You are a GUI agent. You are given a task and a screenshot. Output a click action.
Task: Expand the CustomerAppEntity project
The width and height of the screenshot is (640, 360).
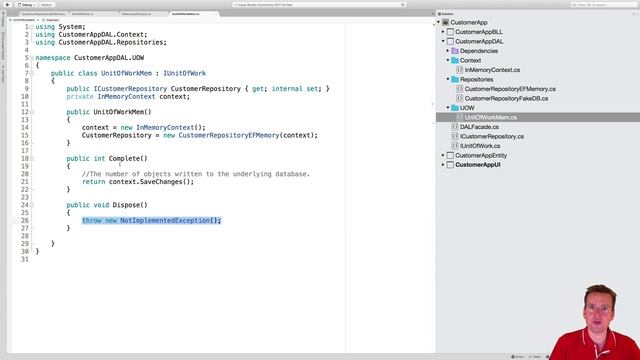tap(443, 156)
